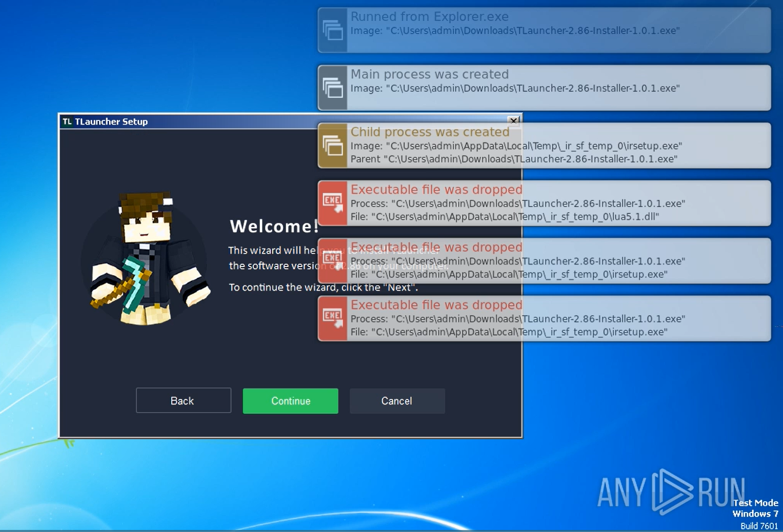783x532 pixels.
Task: Click the Image path under 'Main process was created'
Action: [515, 88]
